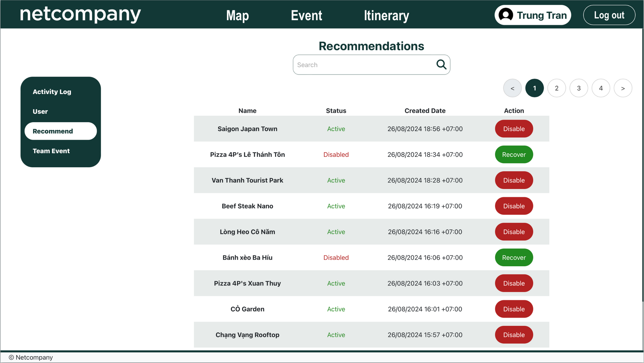Go to previous page arrow

(512, 88)
